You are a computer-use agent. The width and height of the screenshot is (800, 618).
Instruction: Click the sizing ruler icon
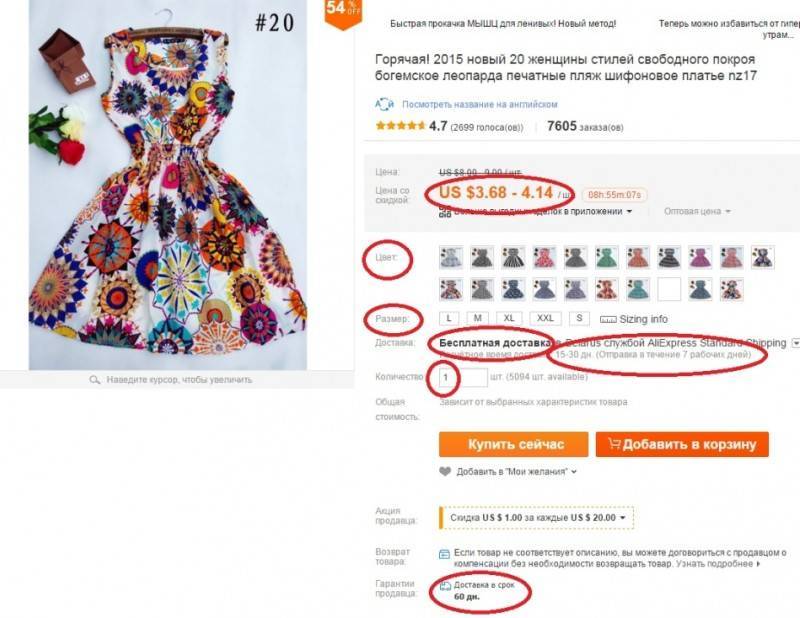[x=609, y=318]
